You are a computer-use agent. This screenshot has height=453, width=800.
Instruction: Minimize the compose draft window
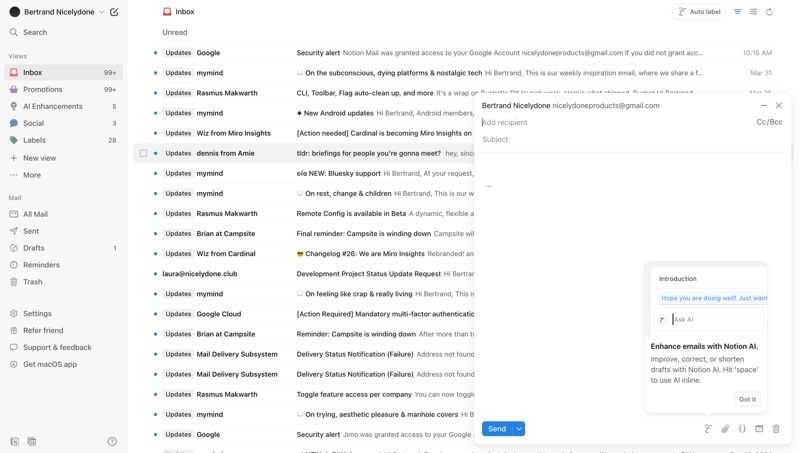pyautogui.click(x=764, y=106)
